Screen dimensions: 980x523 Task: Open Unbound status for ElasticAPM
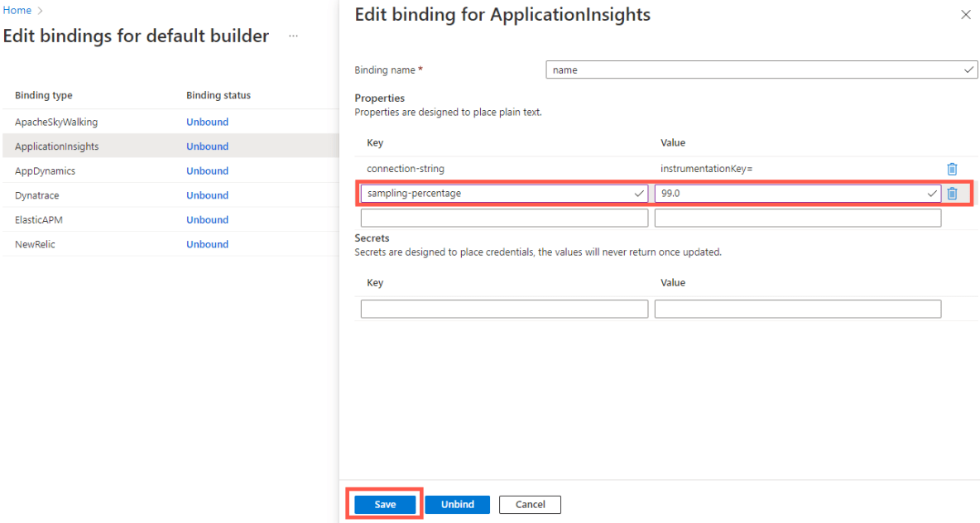[x=207, y=219]
